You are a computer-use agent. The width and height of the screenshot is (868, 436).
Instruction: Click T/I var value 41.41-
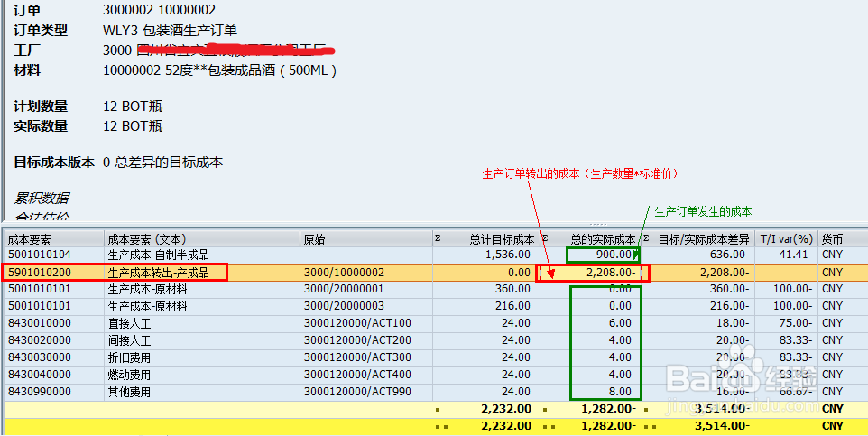click(796, 255)
